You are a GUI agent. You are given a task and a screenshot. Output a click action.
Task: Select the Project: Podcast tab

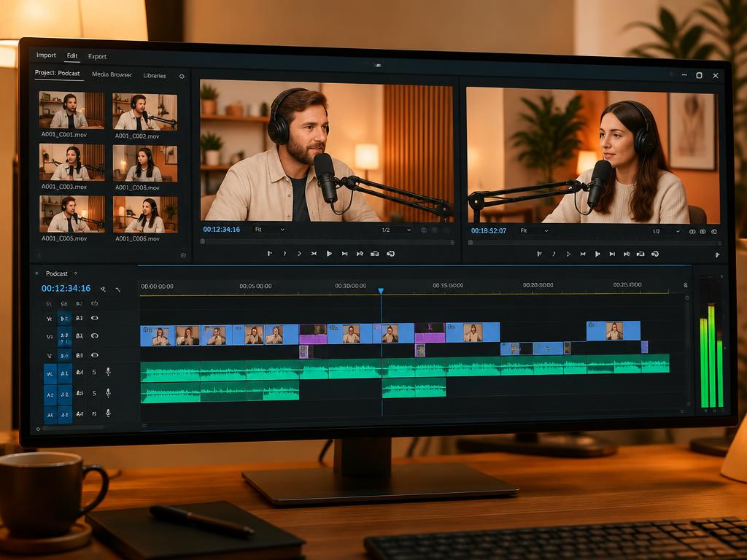[57, 74]
